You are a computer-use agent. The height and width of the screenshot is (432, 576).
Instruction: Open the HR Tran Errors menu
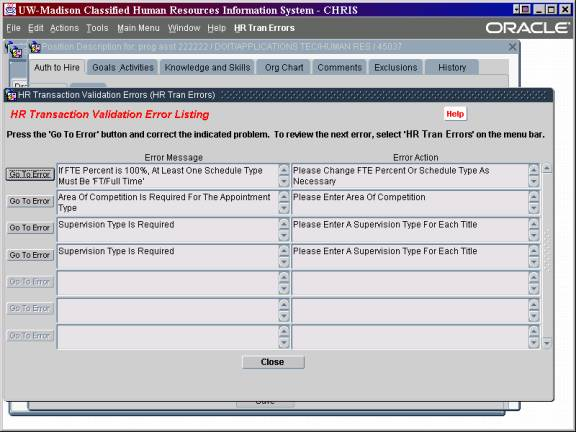264,28
